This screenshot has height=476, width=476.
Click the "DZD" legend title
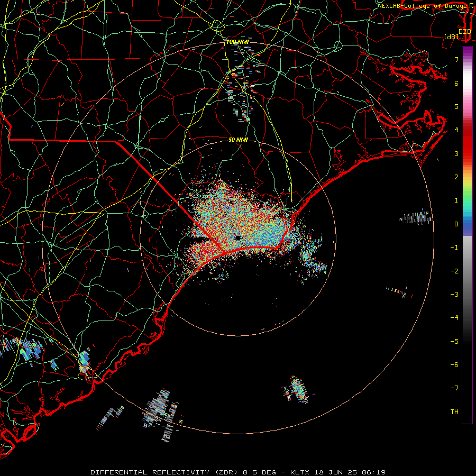[x=465, y=31]
